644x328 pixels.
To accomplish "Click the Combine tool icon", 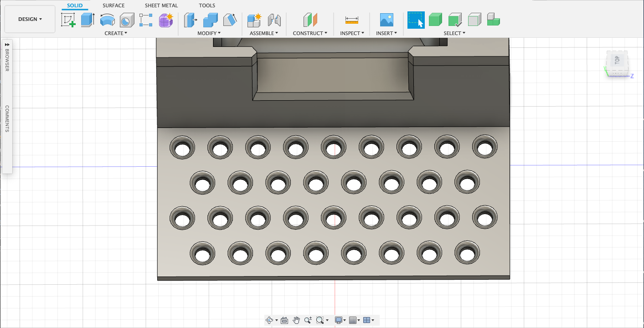I will 210,20.
